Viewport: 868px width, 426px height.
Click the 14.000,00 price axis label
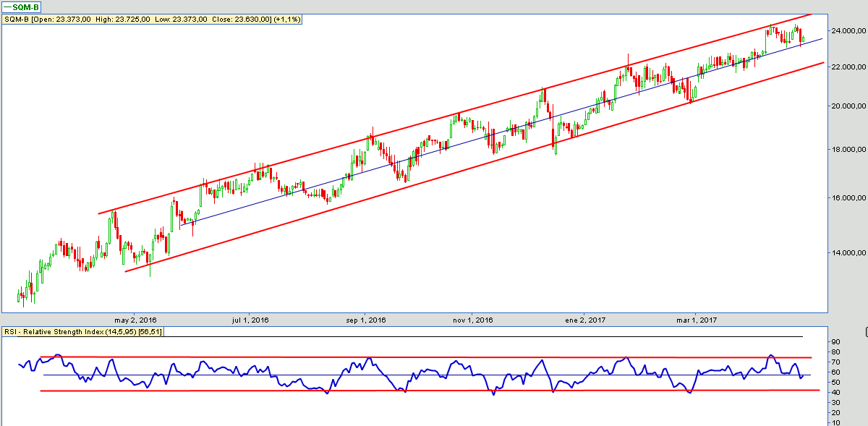coord(849,252)
